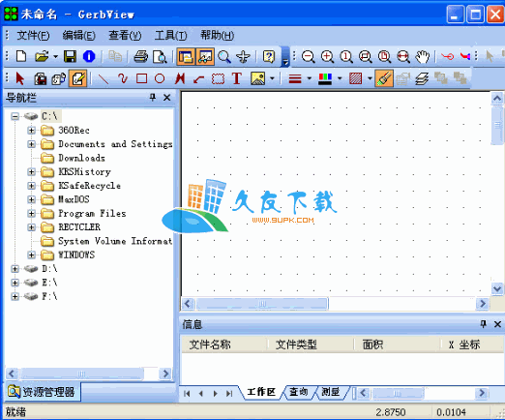Click the zoom 1:1 magnifier icon
505x420 pixels.
point(346,56)
